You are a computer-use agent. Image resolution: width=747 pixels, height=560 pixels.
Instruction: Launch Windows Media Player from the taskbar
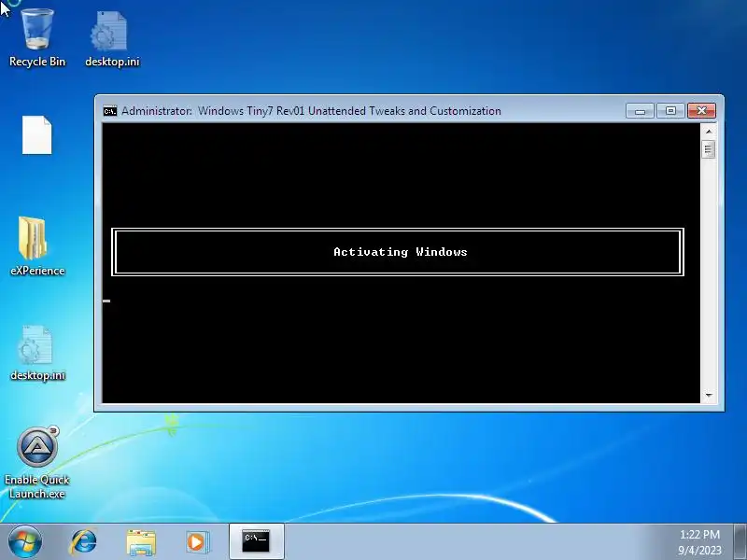pyautogui.click(x=198, y=542)
